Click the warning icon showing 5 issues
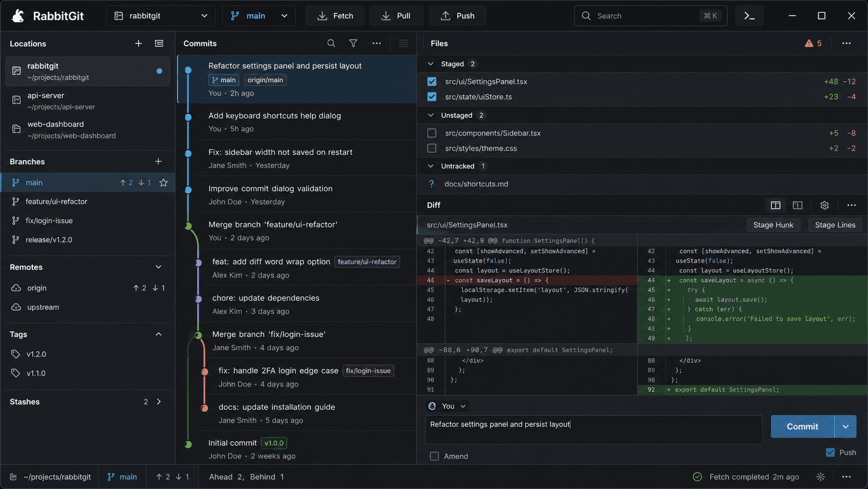The image size is (868, 489). (813, 44)
